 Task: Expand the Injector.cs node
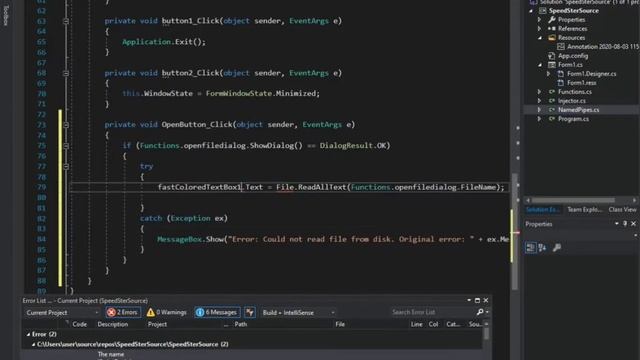[x=540, y=101]
